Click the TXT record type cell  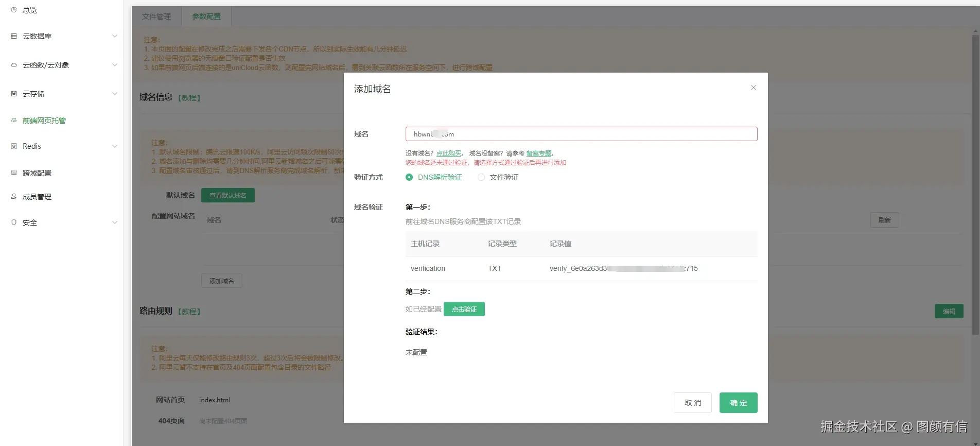pyautogui.click(x=495, y=268)
